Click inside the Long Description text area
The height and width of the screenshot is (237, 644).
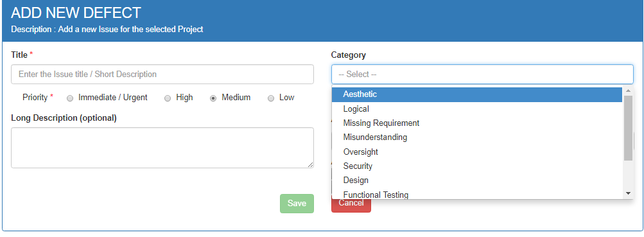[x=162, y=148]
